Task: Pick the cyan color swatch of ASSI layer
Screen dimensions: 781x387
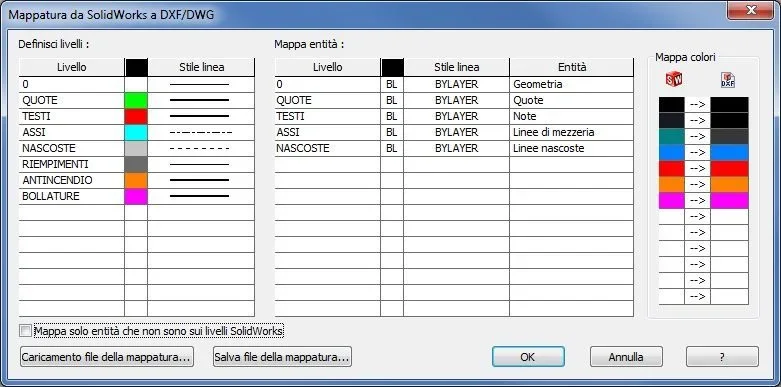Action: pyautogui.click(x=136, y=132)
